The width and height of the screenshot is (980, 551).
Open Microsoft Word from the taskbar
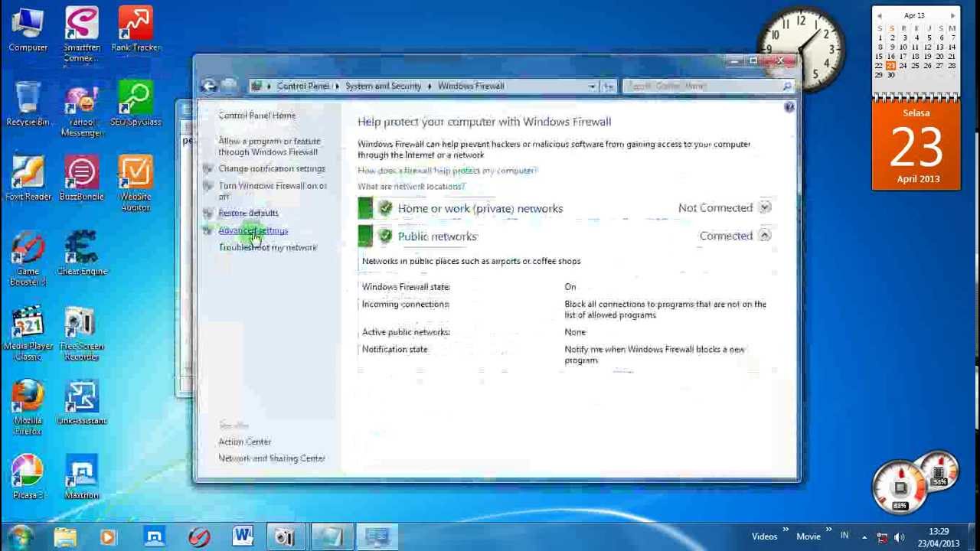click(x=243, y=536)
